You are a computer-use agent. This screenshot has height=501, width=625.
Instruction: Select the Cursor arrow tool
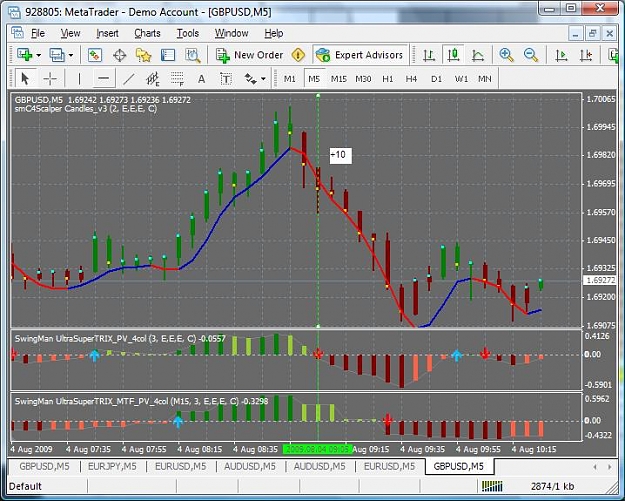25,79
